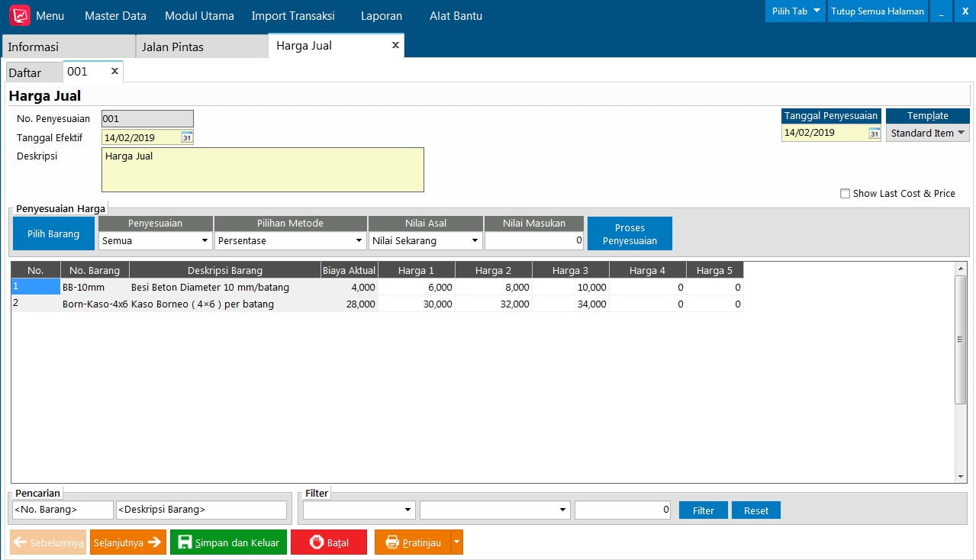Click the Pilih Barang button

pyautogui.click(x=53, y=233)
